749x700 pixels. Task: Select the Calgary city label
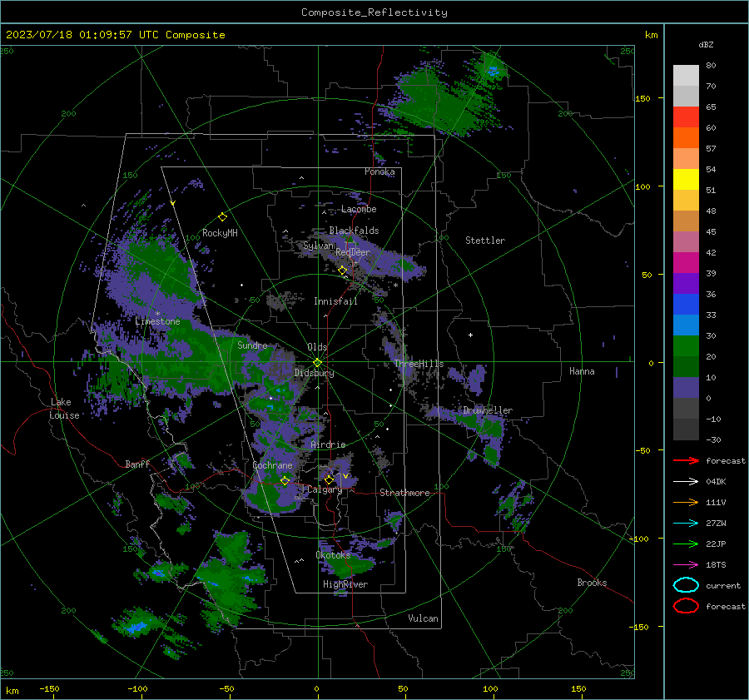(325, 489)
